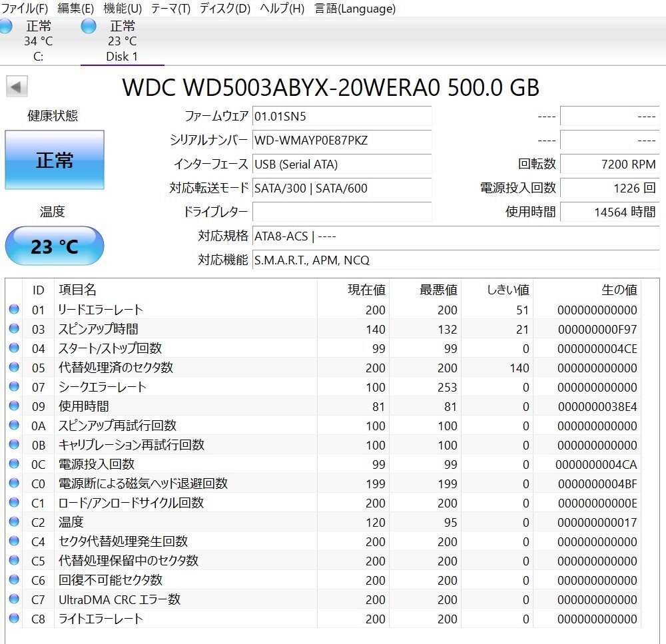Click the status dot for ID 07 シークエラーレート
Image resolution: width=666 pixels, height=644 pixels.
tap(14, 386)
